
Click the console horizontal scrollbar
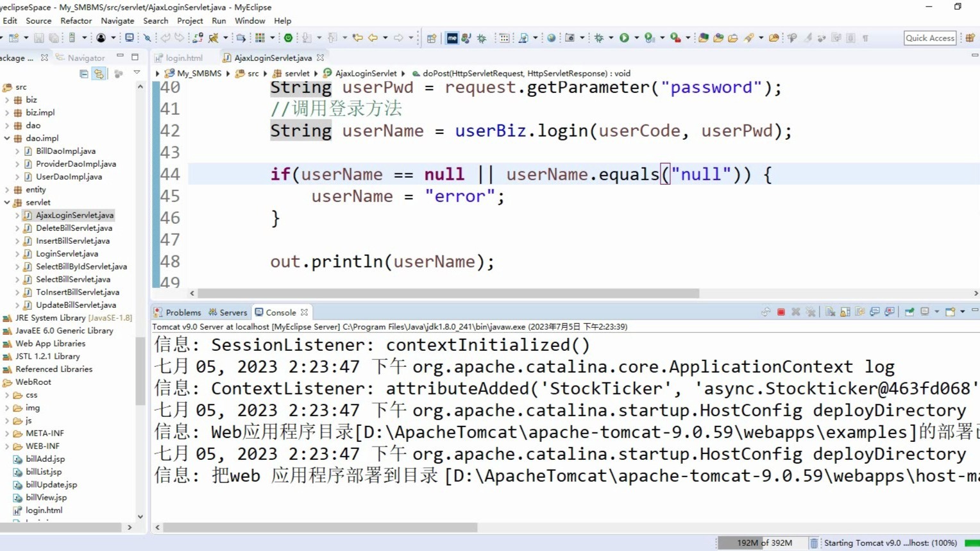click(321, 527)
